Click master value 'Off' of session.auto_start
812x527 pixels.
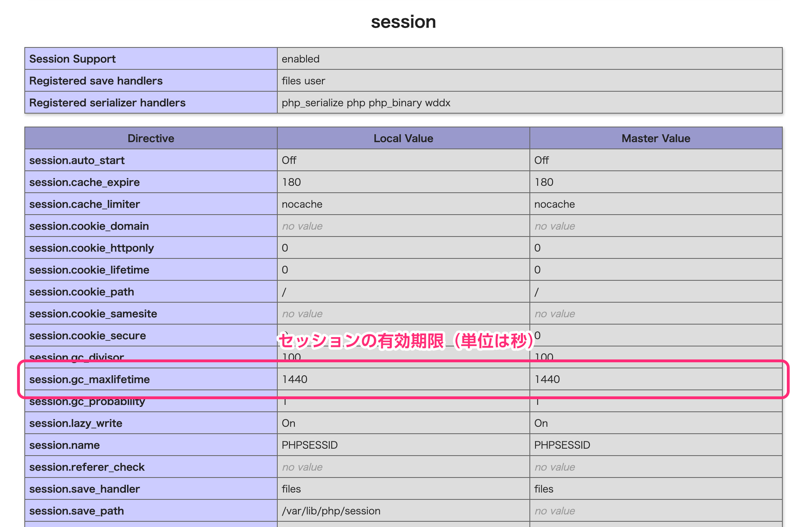pos(542,160)
